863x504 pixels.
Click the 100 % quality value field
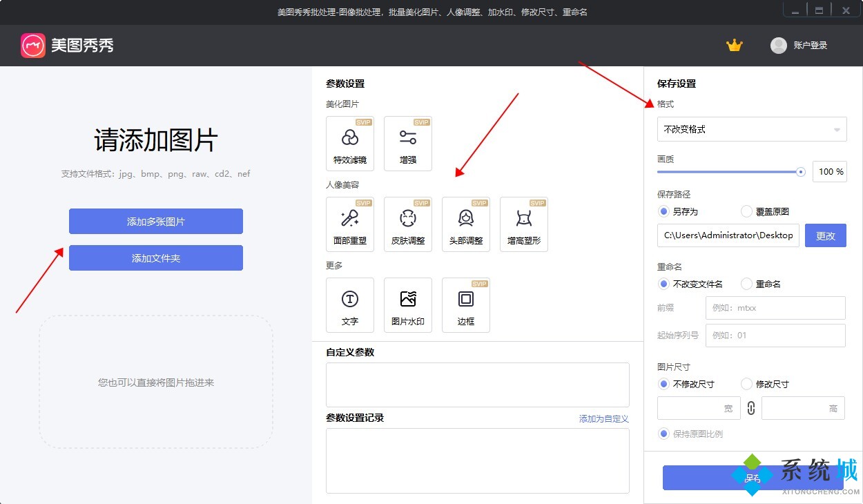click(x=831, y=172)
